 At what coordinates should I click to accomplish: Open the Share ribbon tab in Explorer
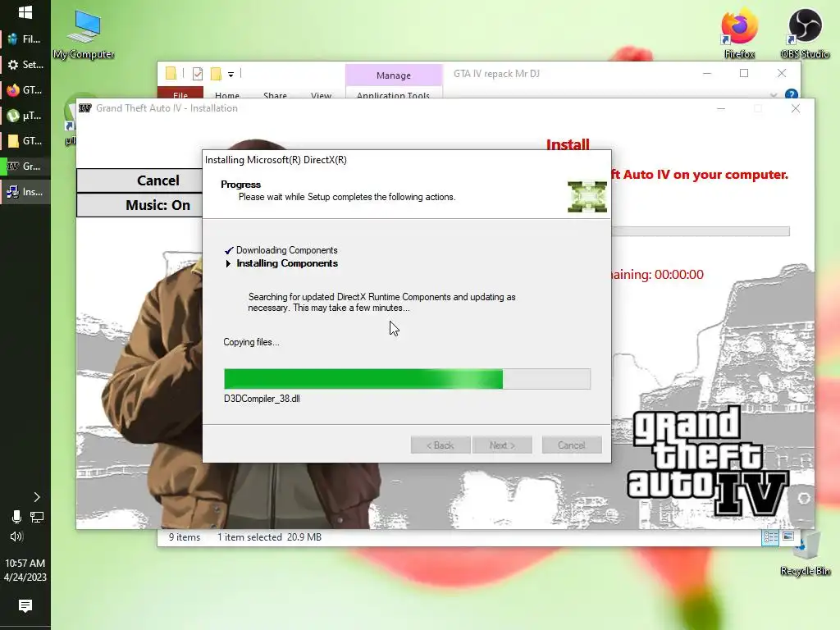pos(275,95)
